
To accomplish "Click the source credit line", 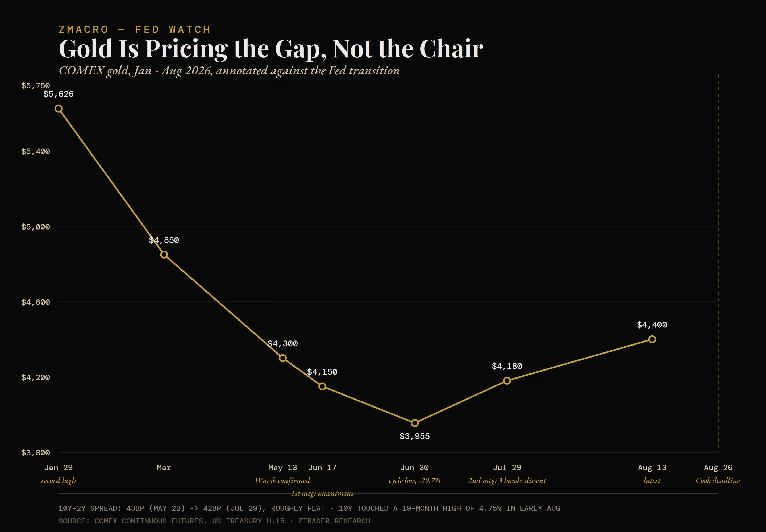I will point(215,521).
